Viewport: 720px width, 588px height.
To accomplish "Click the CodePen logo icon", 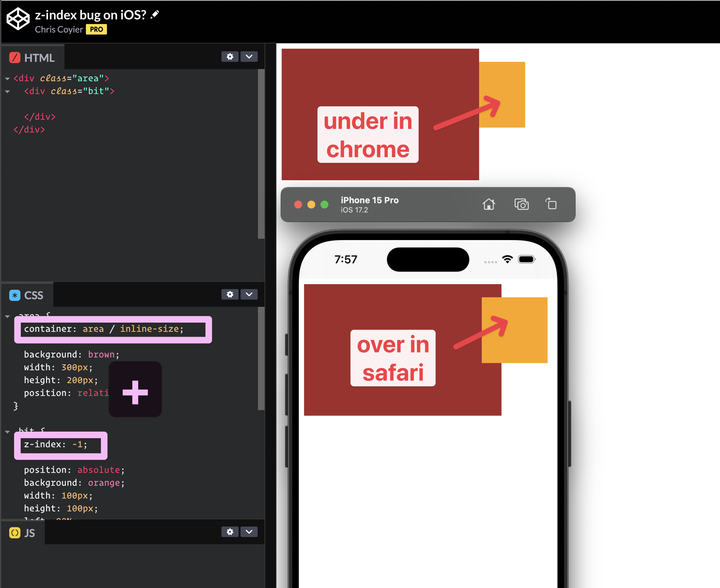I will (x=18, y=19).
